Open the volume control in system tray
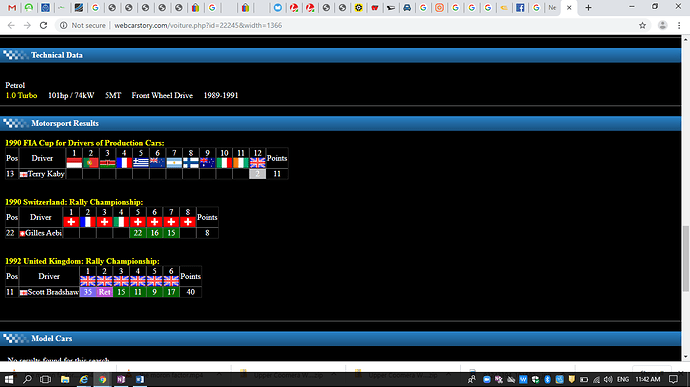Screen dimensions: 690x387 click(x=608, y=379)
